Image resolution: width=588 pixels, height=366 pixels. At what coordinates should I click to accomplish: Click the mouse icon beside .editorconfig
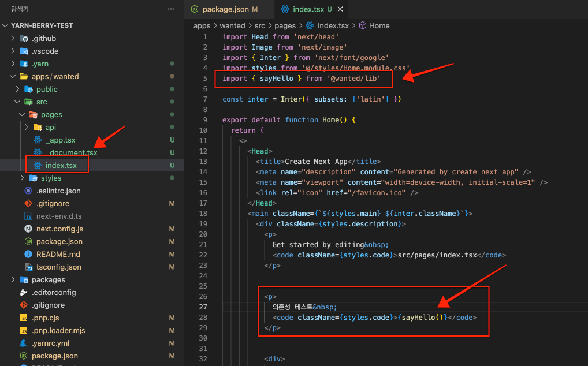[24, 292]
